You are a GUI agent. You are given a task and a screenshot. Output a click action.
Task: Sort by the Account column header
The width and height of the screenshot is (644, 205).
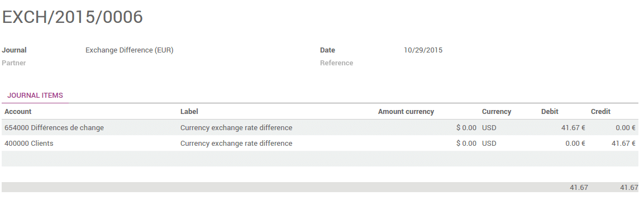18,112
